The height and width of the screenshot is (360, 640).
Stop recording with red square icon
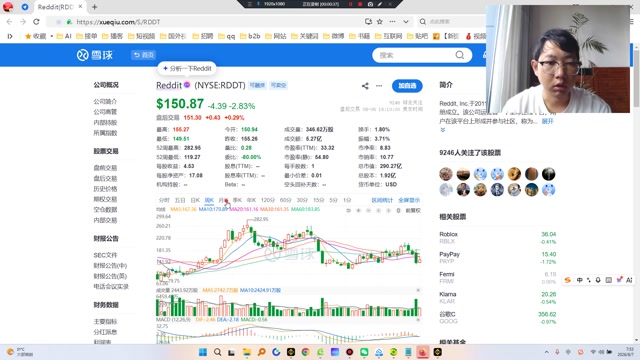coord(360,4)
